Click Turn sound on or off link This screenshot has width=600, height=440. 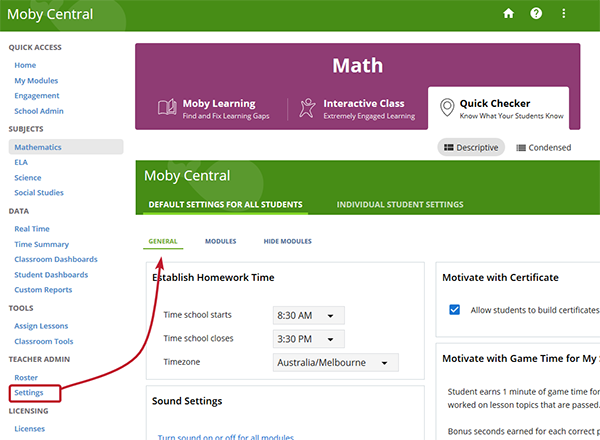point(226,437)
